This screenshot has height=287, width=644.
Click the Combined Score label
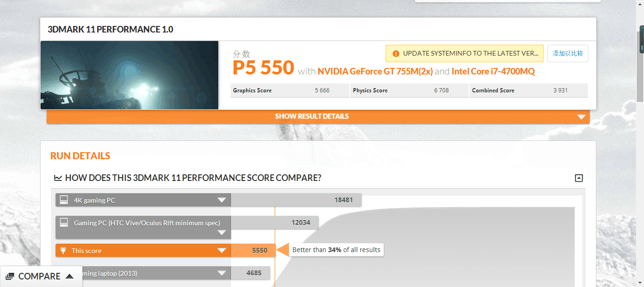point(493,90)
